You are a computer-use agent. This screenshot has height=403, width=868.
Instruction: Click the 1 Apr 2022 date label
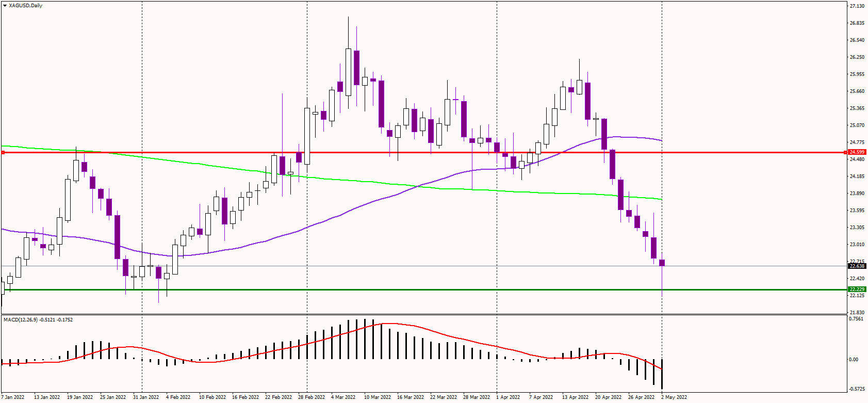[508, 397]
